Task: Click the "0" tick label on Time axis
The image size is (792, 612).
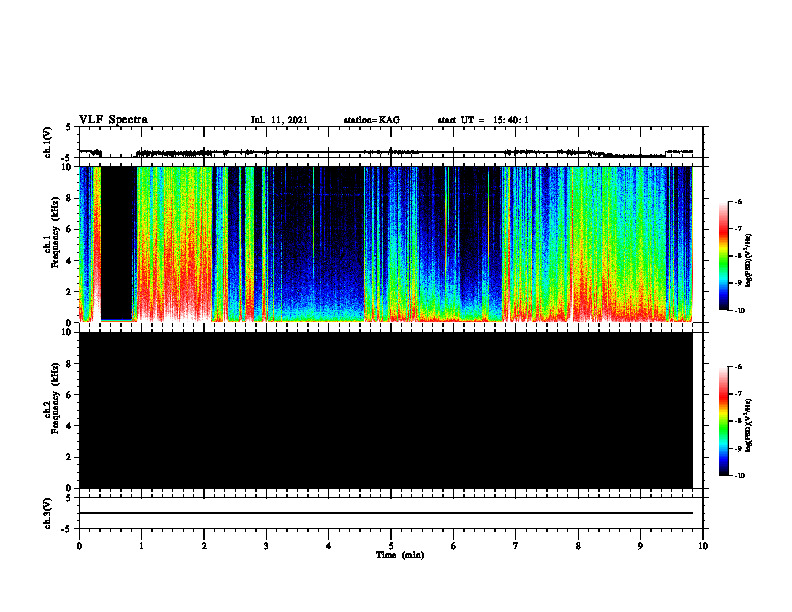Action: pyautogui.click(x=79, y=546)
